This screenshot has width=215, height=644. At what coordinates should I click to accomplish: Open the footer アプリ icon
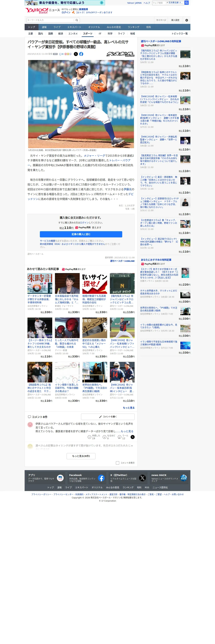click(x=60, y=478)
